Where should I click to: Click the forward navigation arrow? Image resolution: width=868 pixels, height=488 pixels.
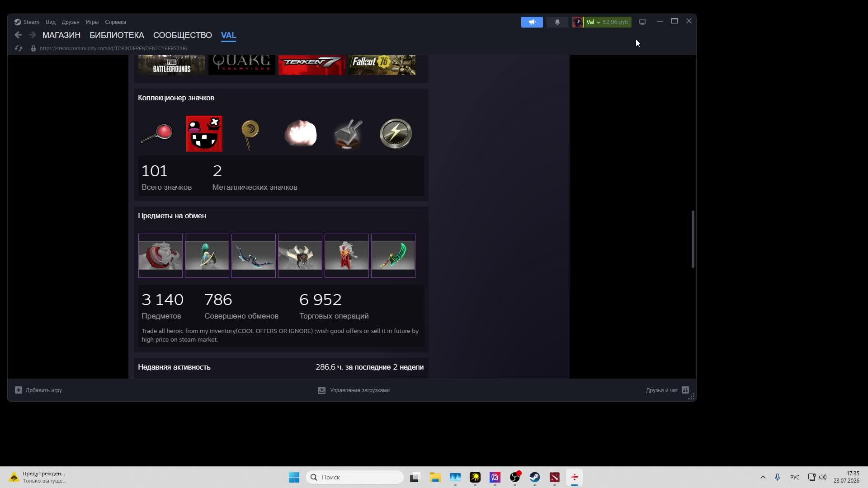[x=32, y=35]
